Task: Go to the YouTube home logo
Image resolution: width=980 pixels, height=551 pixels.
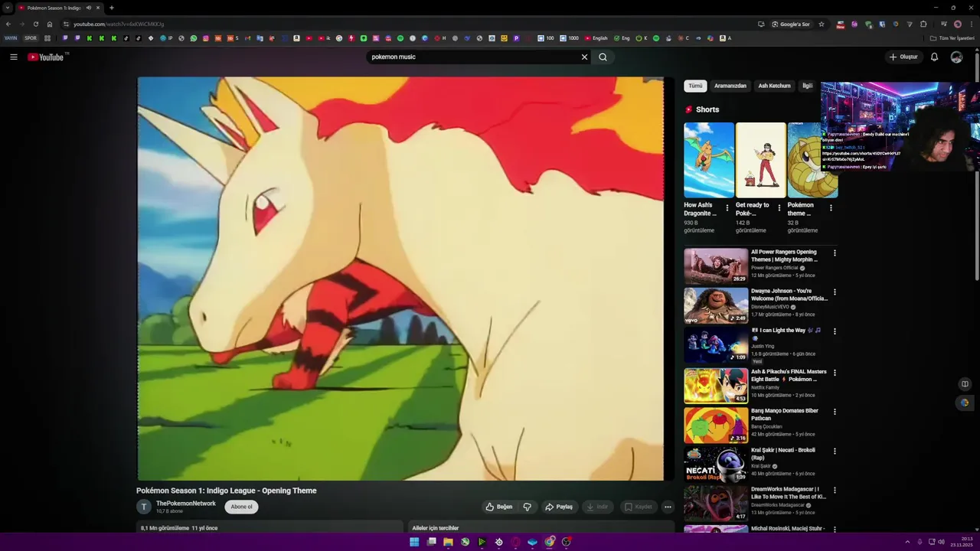Action: 46,57
